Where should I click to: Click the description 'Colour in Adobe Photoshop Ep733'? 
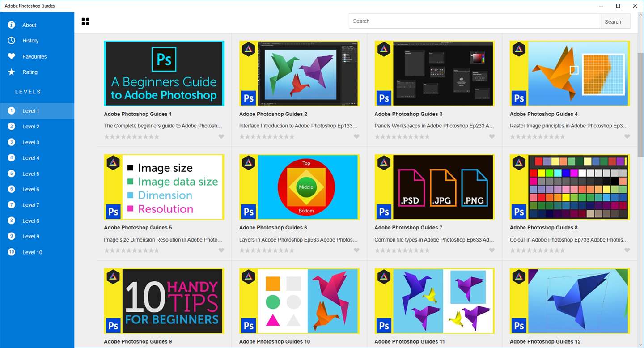(x=568, y=240)
